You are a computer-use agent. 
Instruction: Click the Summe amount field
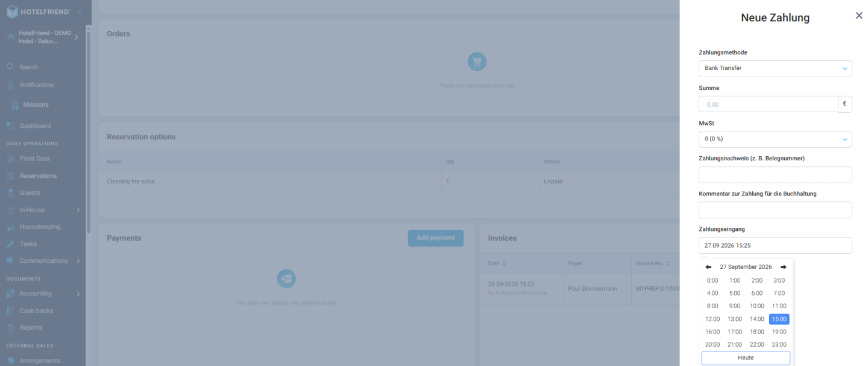tap(768, 104)
